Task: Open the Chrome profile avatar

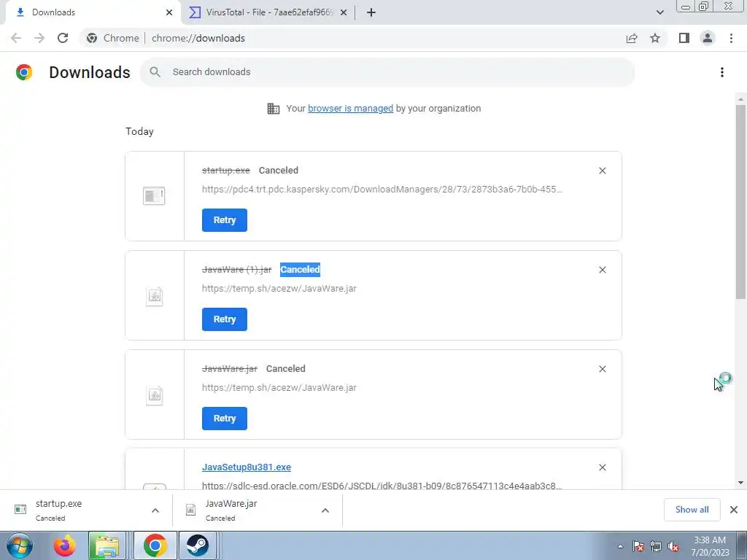Action: click(x=708, y=38)
